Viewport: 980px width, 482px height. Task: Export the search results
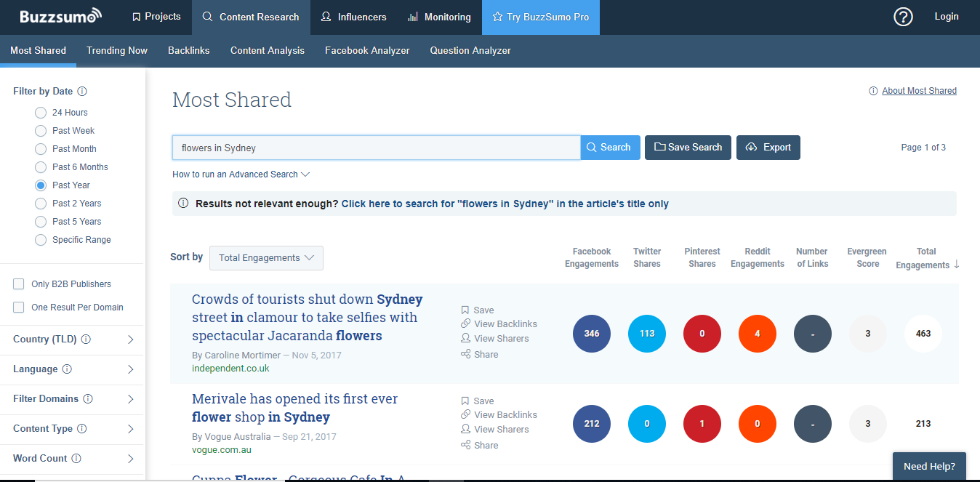[x=768, y=148]
